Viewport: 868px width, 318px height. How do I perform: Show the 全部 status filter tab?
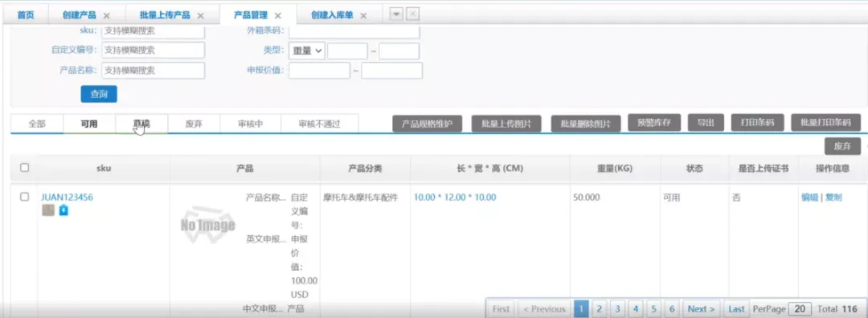pyautogui.click(x=37, y=124)
